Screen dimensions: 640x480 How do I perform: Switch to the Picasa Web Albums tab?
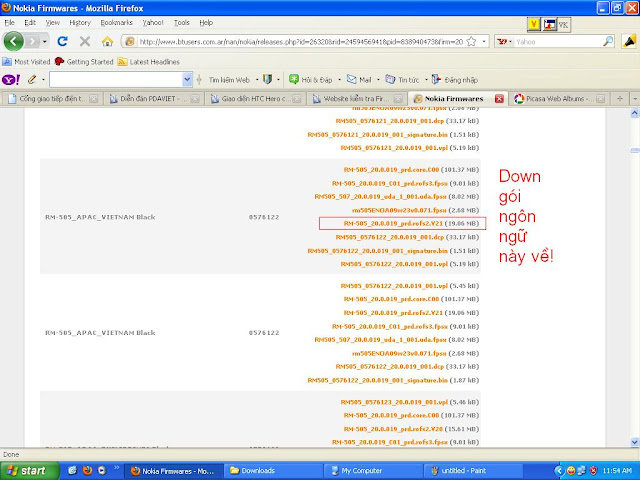coord(560,99)
